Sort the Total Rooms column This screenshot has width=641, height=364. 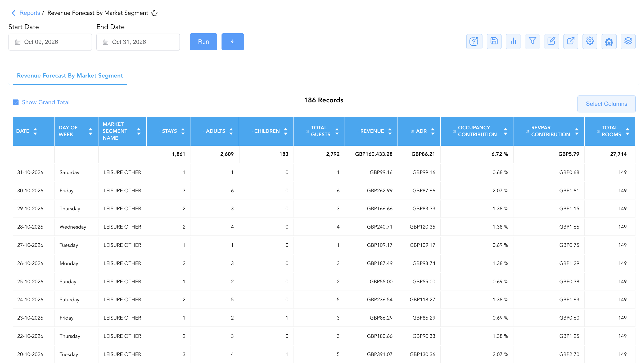628,131
